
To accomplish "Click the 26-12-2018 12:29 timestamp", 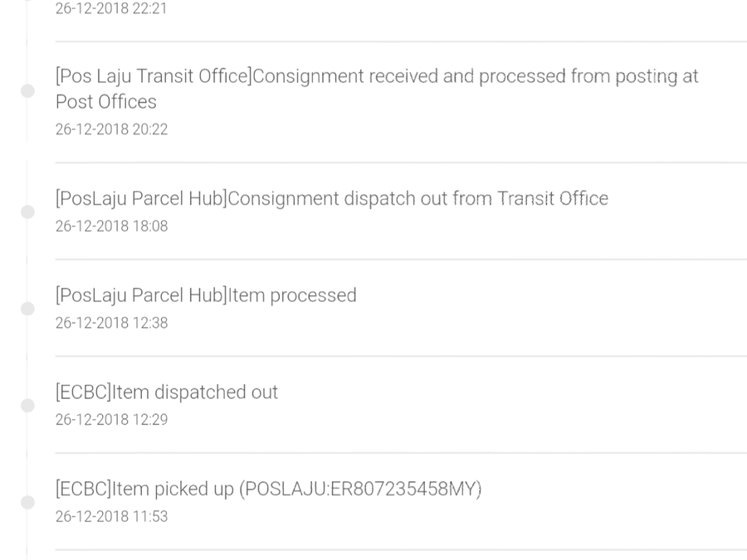I will pos(111,420).
